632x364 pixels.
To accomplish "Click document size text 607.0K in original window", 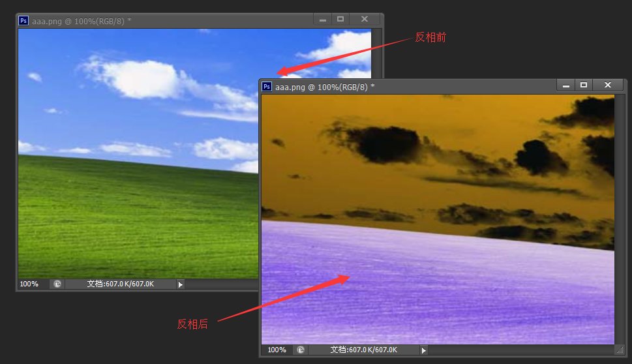I will point(121,284).
